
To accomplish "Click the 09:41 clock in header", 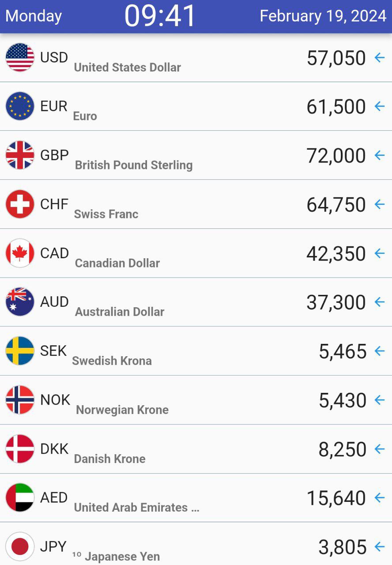I will pyautogui.click(x=160, y=16).
